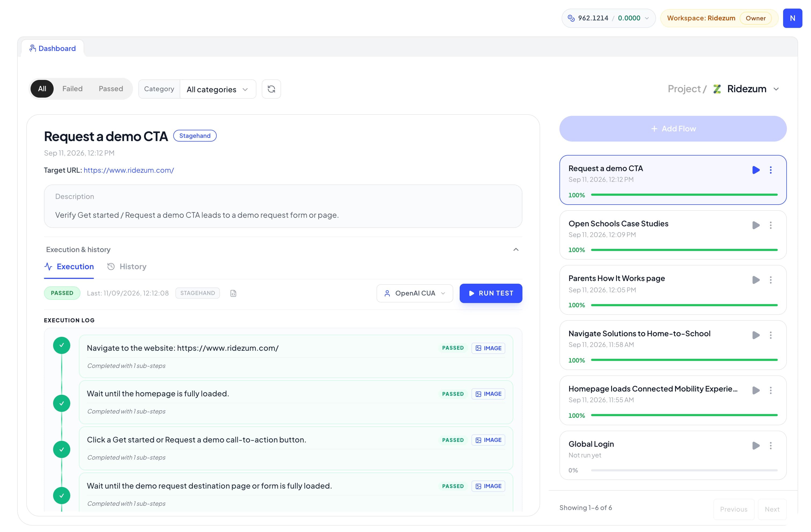This screenshot has height=532, width=811.
Task: Open the OpenAI CUA agent dropdown
Action: 414,293
